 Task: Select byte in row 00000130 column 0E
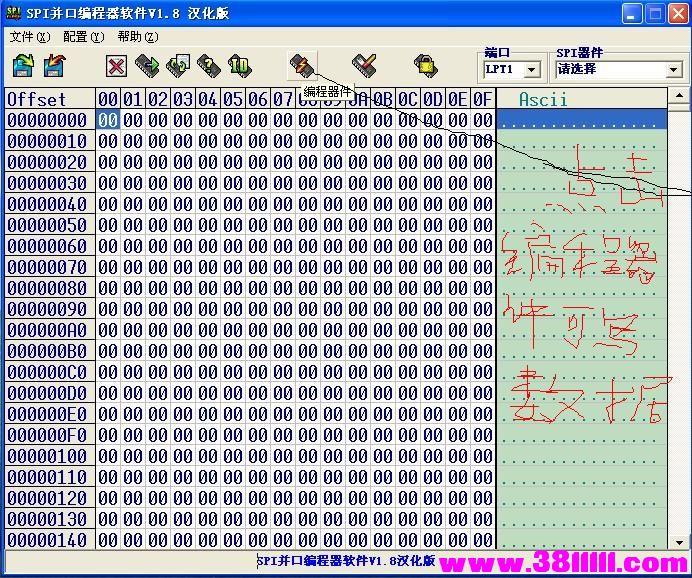458,519
